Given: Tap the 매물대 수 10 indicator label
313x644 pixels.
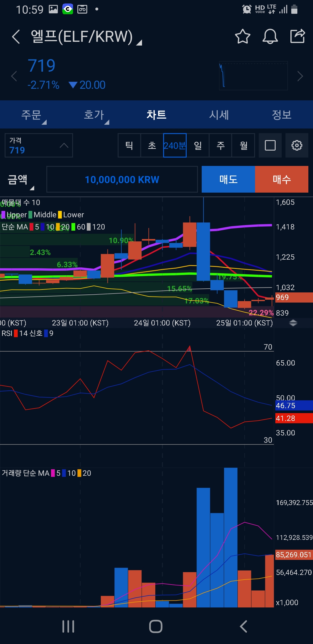Looking at the screenshot, I should [x=21, y=202].
